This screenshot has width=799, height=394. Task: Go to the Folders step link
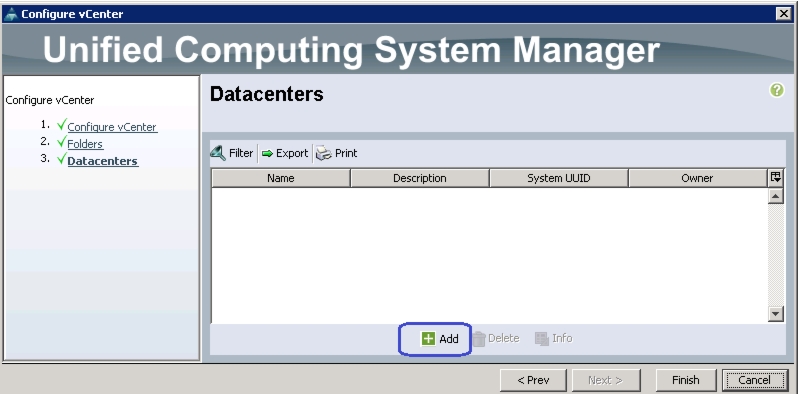tap(85, 144)
